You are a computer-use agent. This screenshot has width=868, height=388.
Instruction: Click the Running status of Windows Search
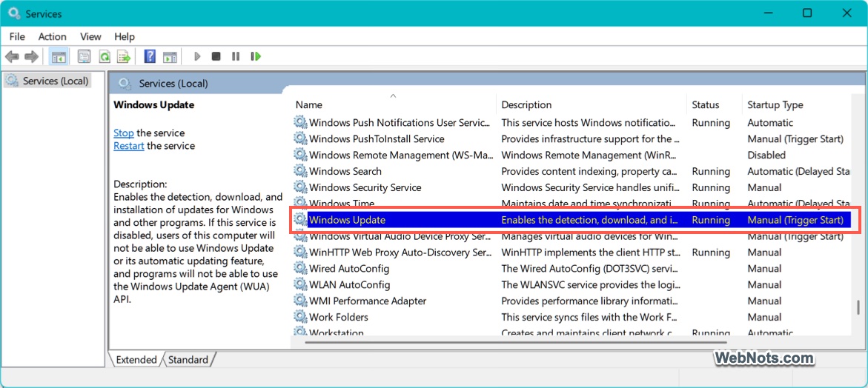(711, 171)
